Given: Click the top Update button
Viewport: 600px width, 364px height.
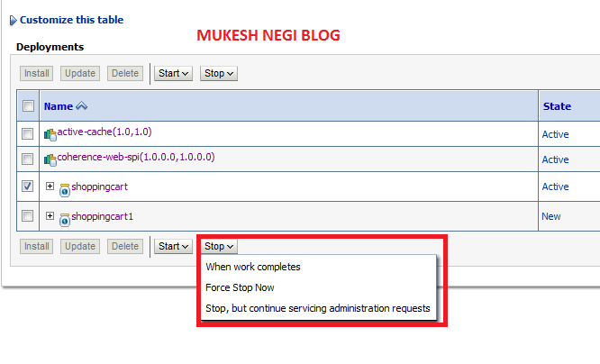Looking at the screenshot, I should pos(80,73).
